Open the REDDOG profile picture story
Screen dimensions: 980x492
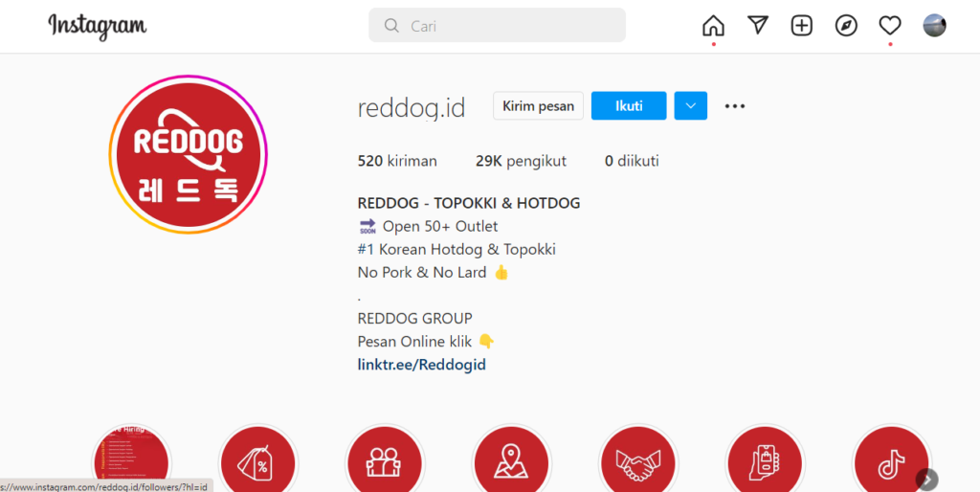[189, 154]
